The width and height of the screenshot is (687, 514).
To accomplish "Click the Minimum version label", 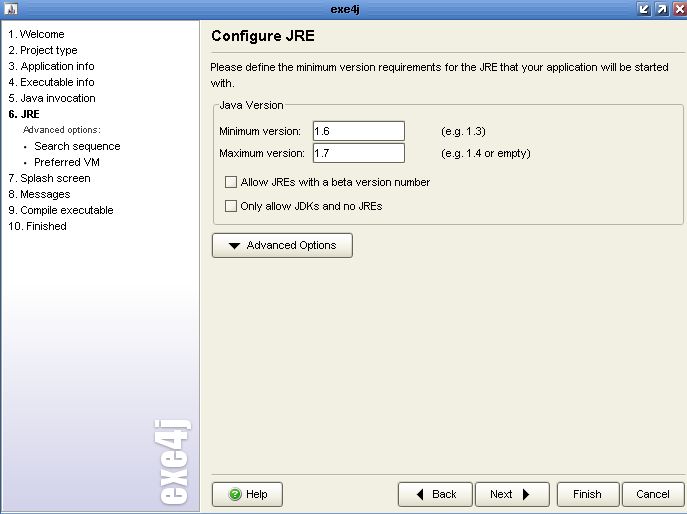I will point(260,131).
